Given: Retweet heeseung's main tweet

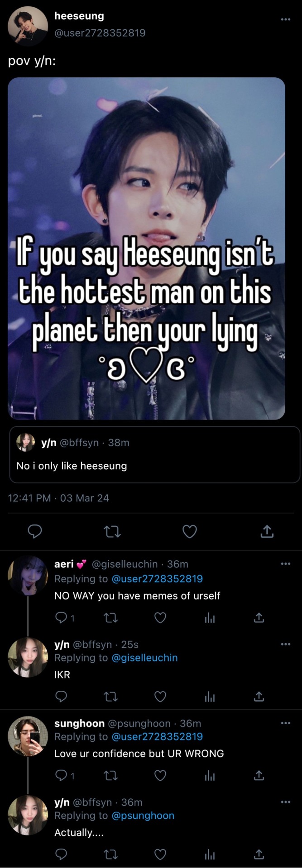Looking at the screenshot, I should tap(112, 532).
